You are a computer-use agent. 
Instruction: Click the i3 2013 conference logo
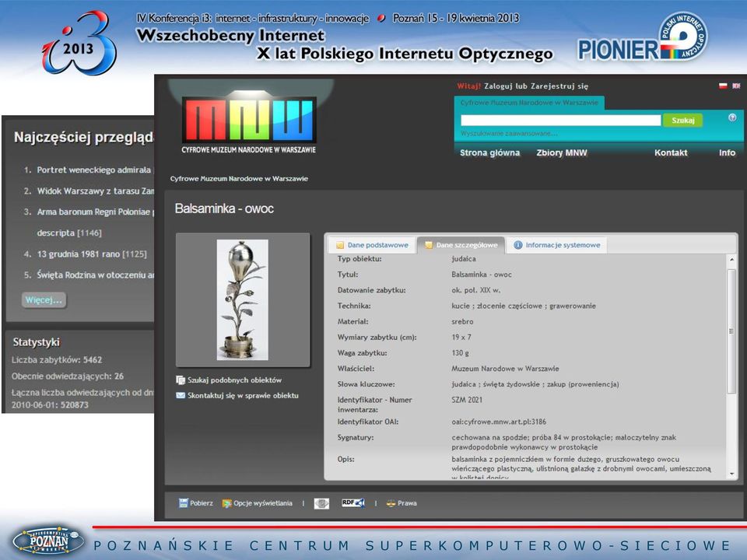point(79,44)
